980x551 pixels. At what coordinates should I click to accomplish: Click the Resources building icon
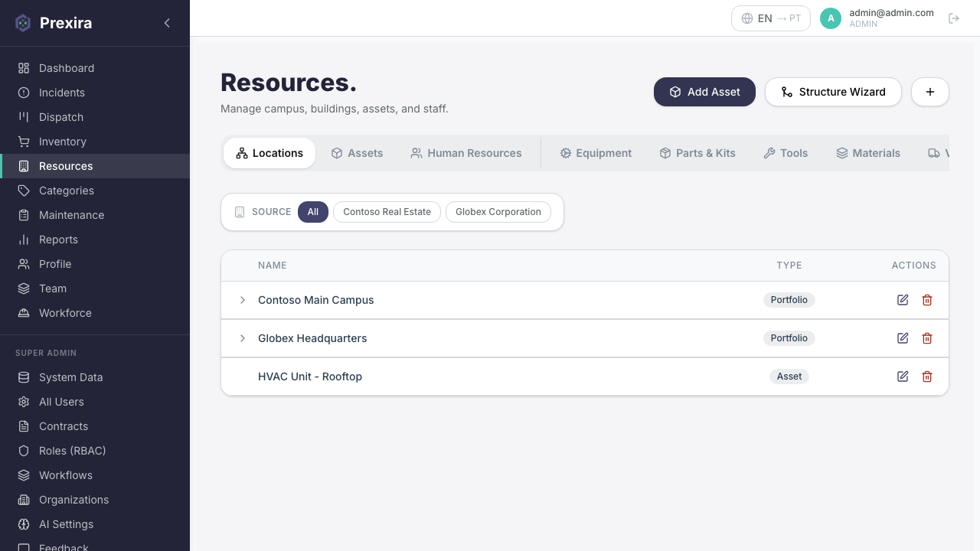24,166
